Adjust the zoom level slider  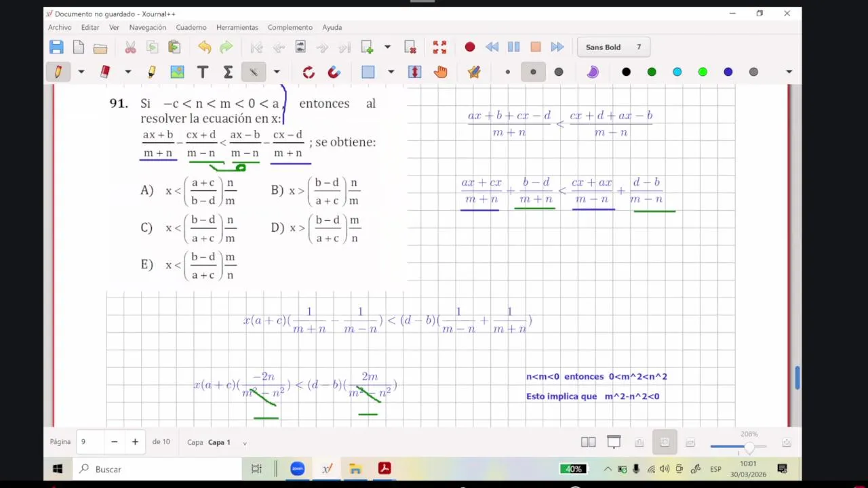coord(738,447)
